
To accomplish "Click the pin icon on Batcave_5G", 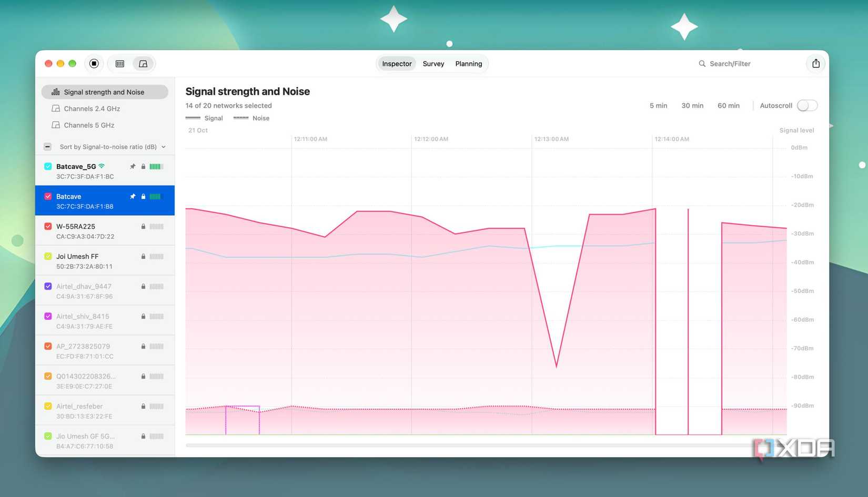I will click(133, 167).
